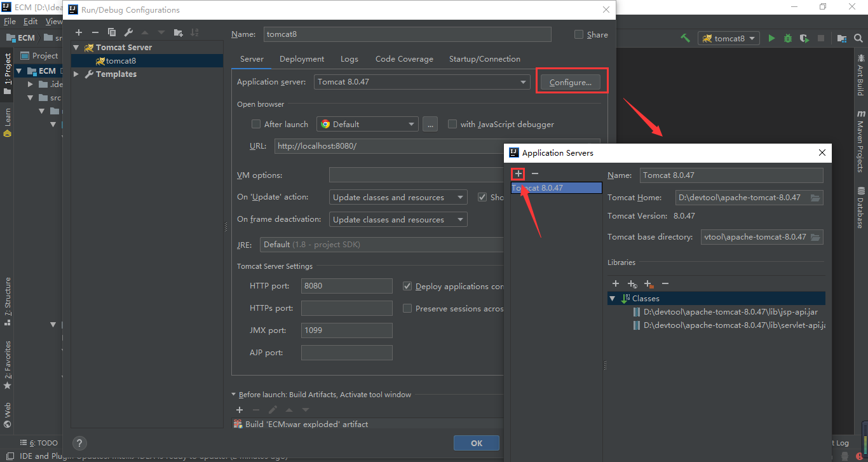Image resolution: width=868 pixels, height=462 pixels.
Task: Collapse Classes node in Libraries
Action: pos(613,299)
